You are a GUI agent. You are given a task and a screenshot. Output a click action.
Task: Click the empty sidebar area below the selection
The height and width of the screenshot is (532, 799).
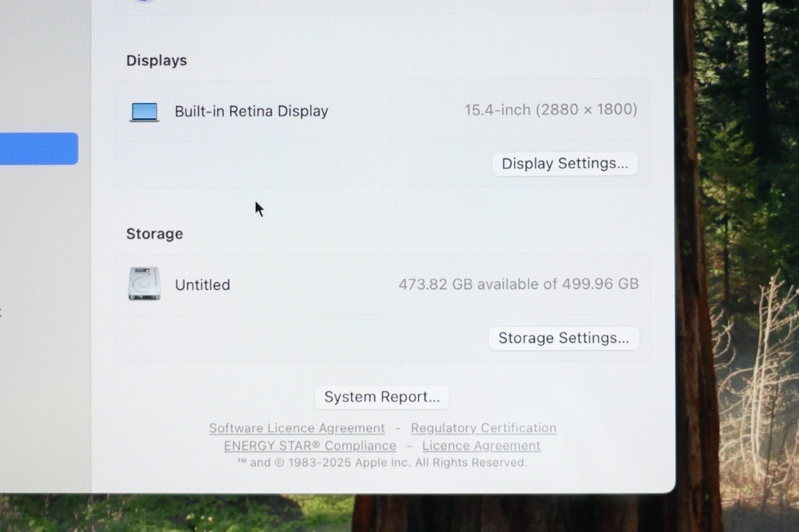point(45,324)
